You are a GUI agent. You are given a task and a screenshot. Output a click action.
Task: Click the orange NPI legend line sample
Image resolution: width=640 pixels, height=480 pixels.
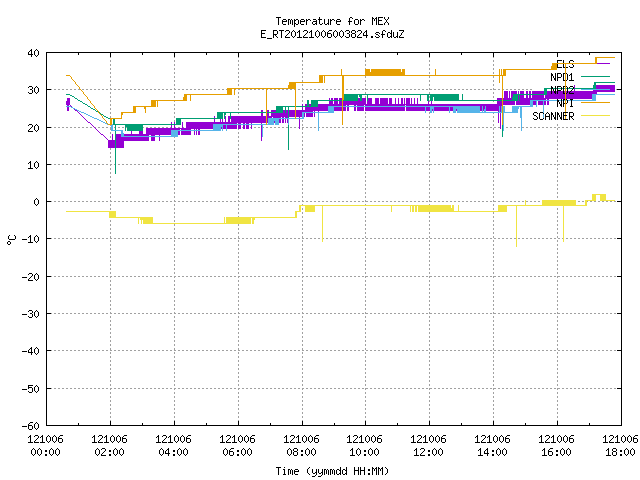(595, 102)
